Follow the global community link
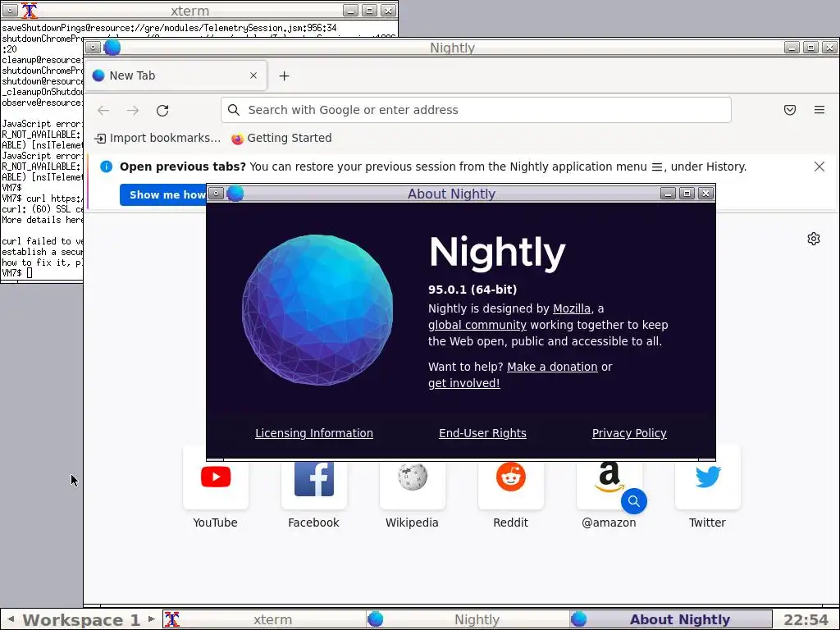This screenshot has height=630, width=840. click(x=477, y=325)
